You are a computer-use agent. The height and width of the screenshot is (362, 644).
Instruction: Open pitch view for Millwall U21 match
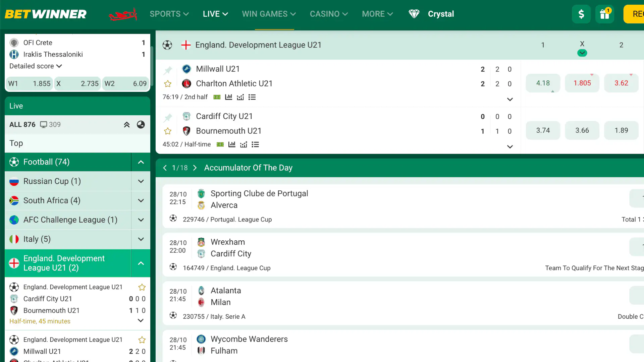[x=217, y=97]
